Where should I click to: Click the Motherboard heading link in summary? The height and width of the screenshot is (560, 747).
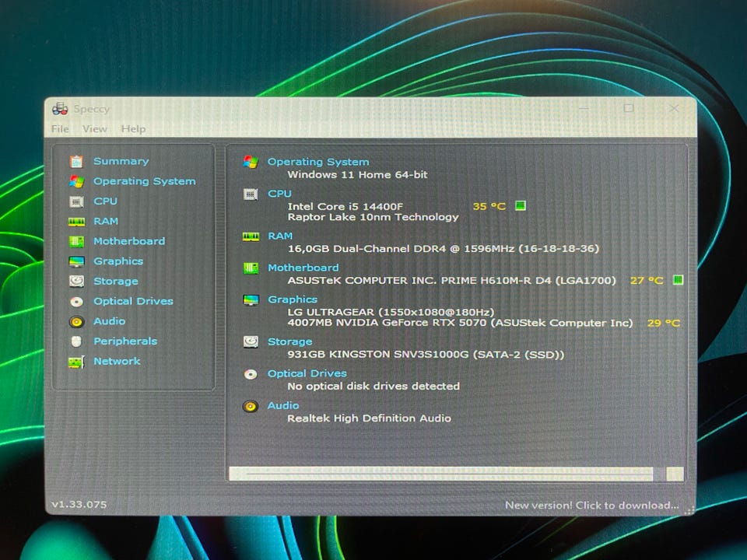[x=303, y=268]
